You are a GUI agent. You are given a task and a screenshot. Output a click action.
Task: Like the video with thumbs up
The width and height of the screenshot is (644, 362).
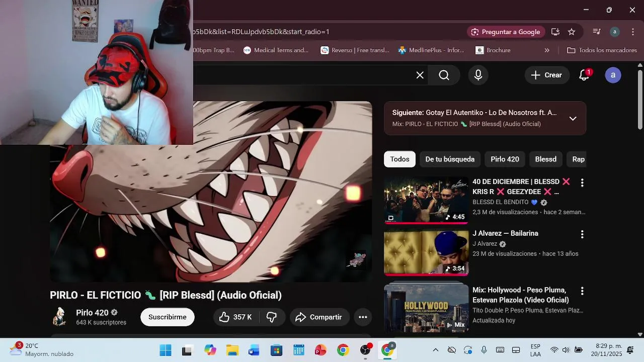coord(235,317)
